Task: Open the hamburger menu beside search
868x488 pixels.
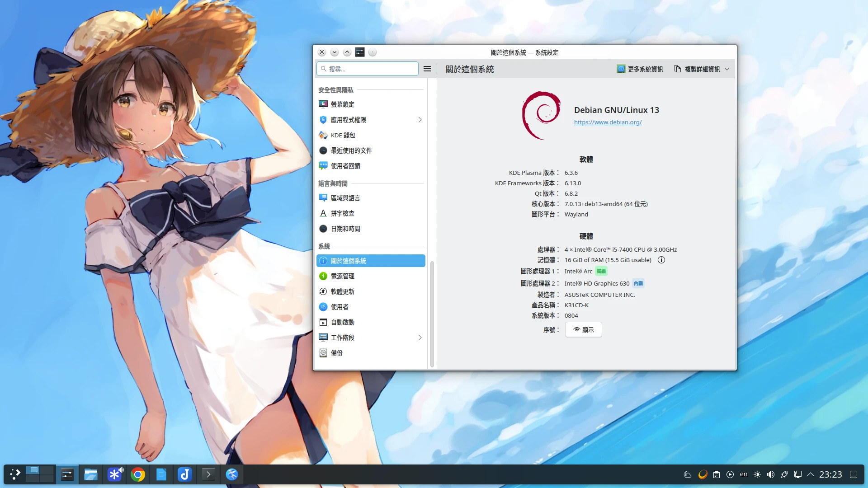Action: click(427, 69)
